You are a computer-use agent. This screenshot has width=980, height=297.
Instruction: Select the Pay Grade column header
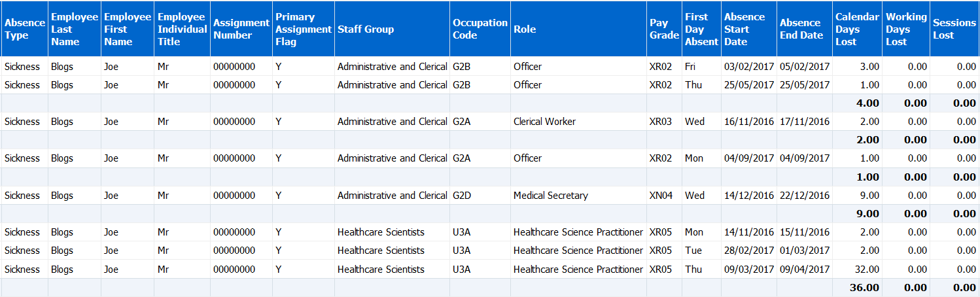point(663,29)
